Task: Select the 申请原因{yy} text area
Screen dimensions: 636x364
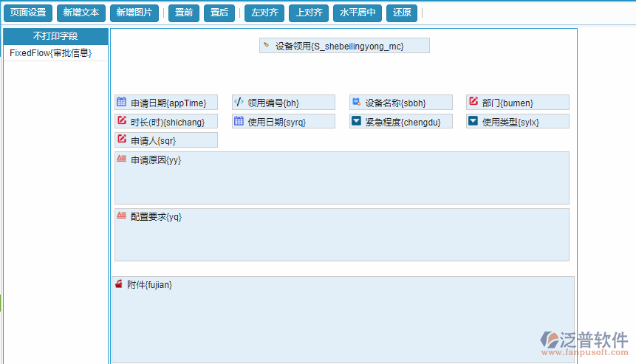Action: click(x=341, y=178)
